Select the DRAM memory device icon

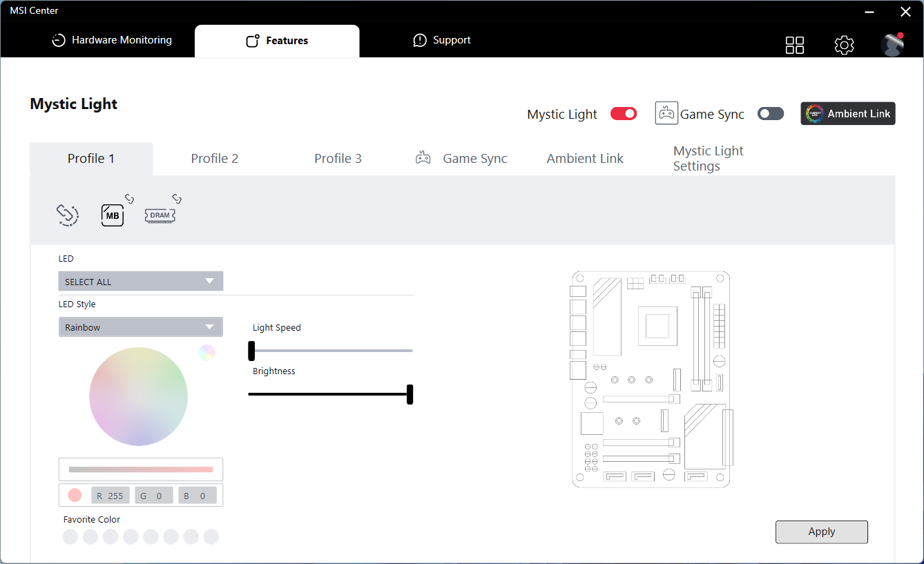point(160,215)
